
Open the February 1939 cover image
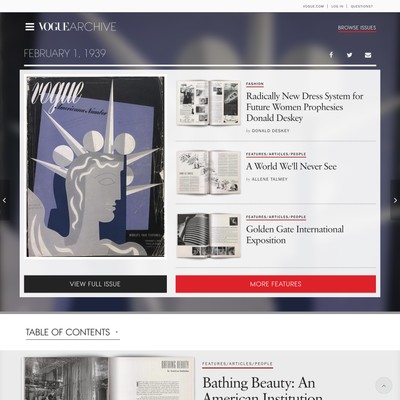[95, 167]
